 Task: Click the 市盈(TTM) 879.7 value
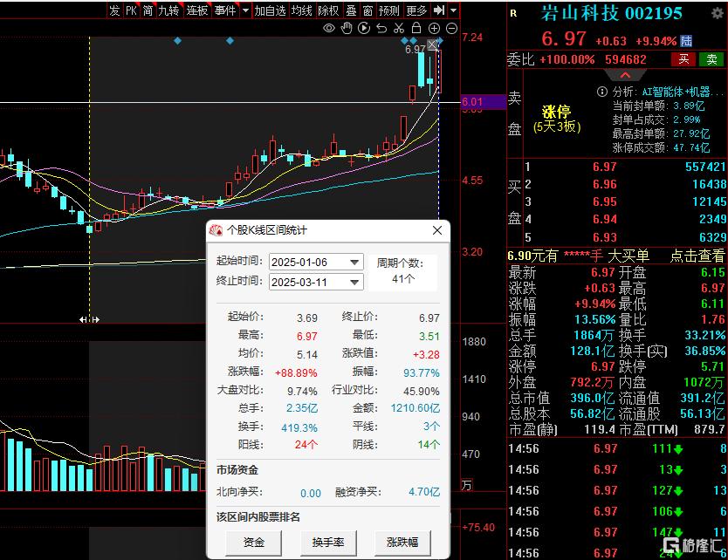[709, 430]
